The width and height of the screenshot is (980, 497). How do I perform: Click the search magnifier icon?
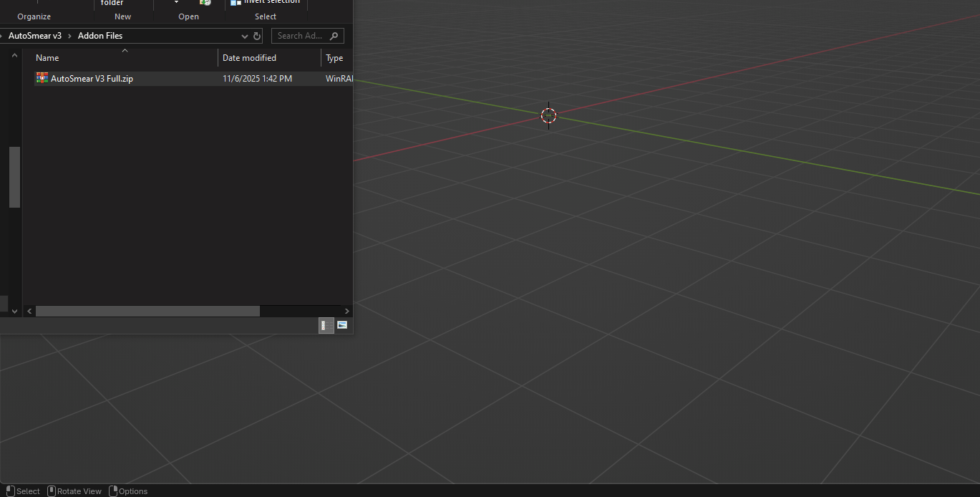pyautogui.click(x=336, y=36)
